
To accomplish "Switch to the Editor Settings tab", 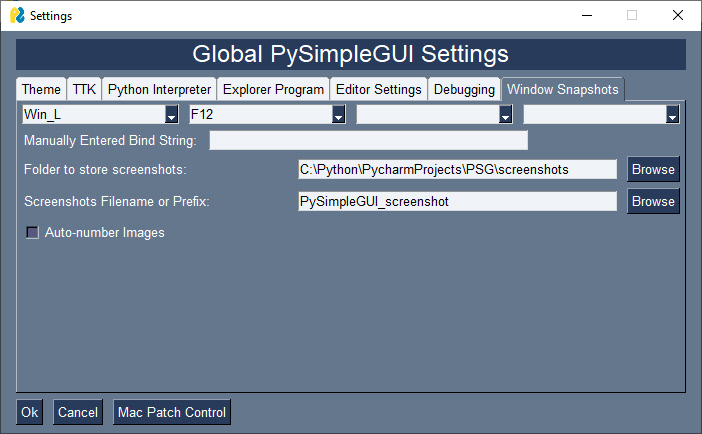I will 378,89.
